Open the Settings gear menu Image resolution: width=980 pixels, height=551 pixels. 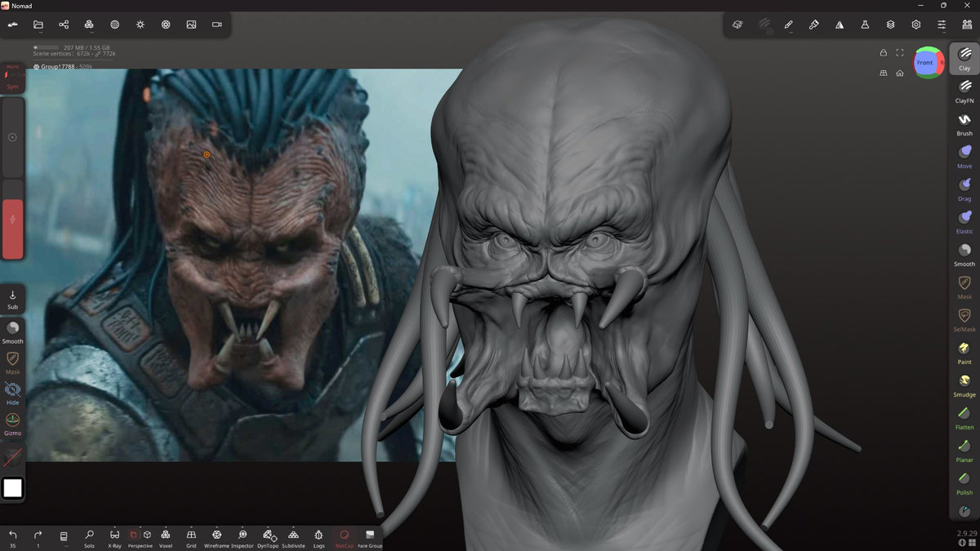[916, 24]
